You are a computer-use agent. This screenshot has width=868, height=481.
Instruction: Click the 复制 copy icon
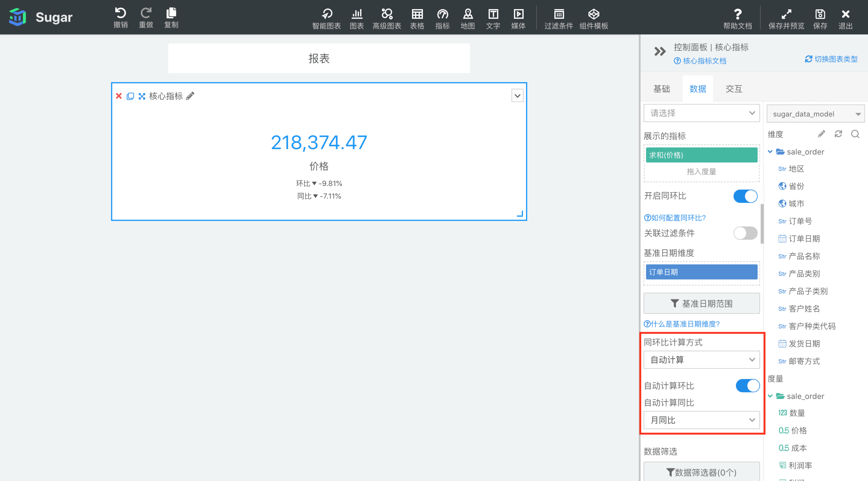171,13
